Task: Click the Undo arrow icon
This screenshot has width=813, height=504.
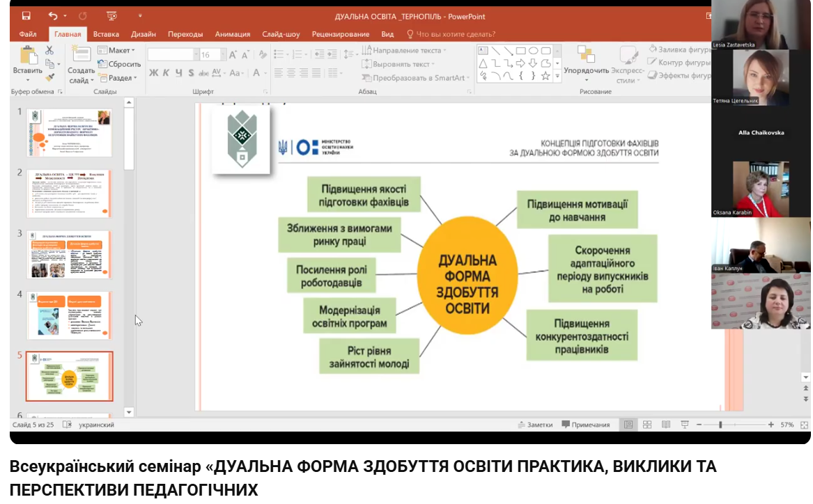Action: (x=53, y=16)
